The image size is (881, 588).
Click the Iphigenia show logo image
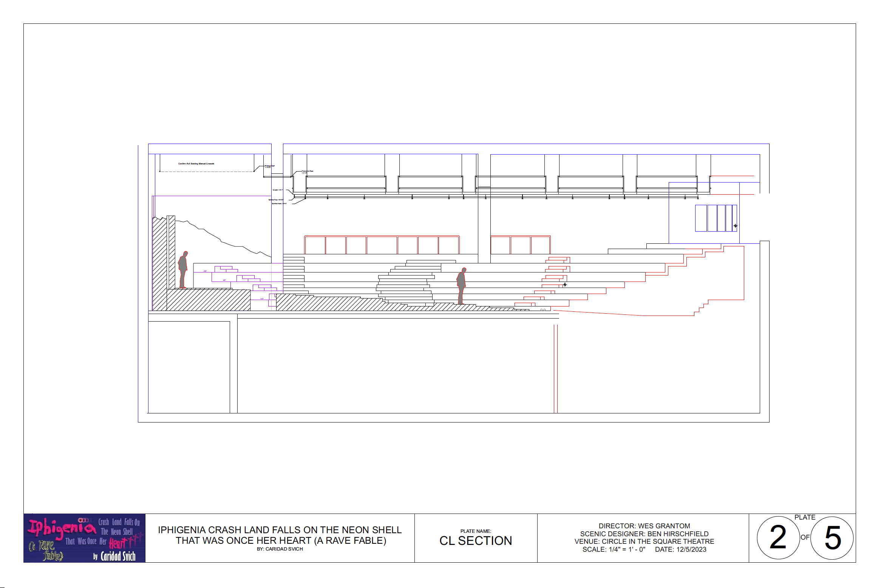tap(84, 538)
